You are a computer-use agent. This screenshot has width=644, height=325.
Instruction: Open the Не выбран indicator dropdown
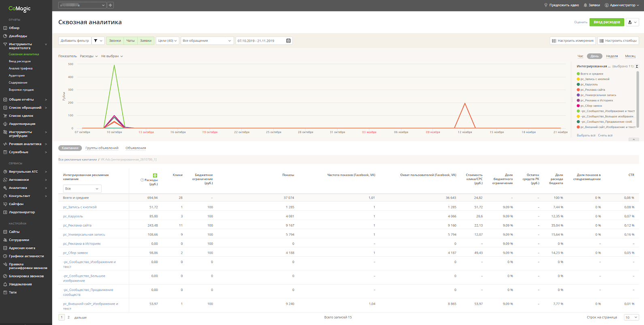(x=112, y=56)
